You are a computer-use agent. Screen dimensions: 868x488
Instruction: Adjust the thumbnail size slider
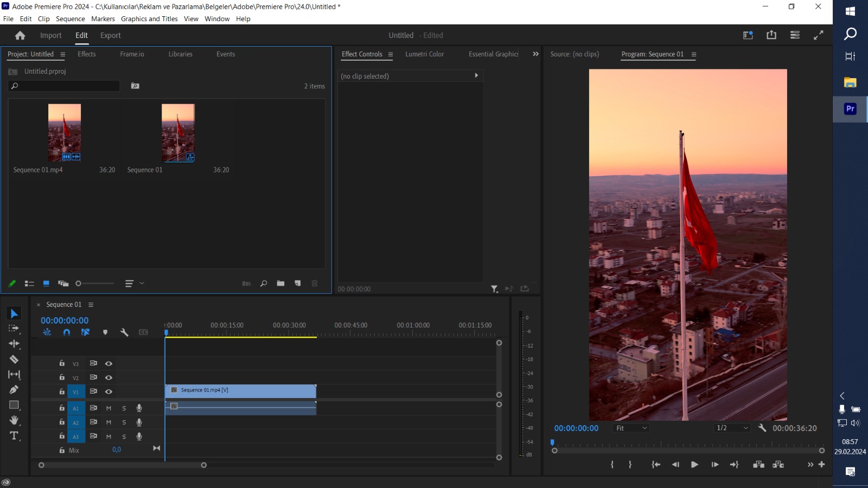[x=79, y=284]
